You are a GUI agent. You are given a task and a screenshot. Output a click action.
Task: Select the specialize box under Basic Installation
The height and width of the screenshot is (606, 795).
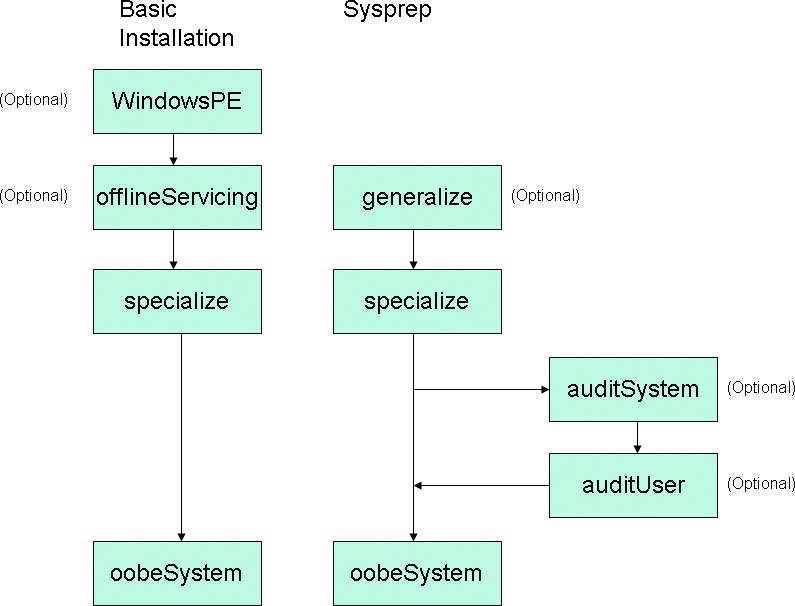(x=177, y=301)
